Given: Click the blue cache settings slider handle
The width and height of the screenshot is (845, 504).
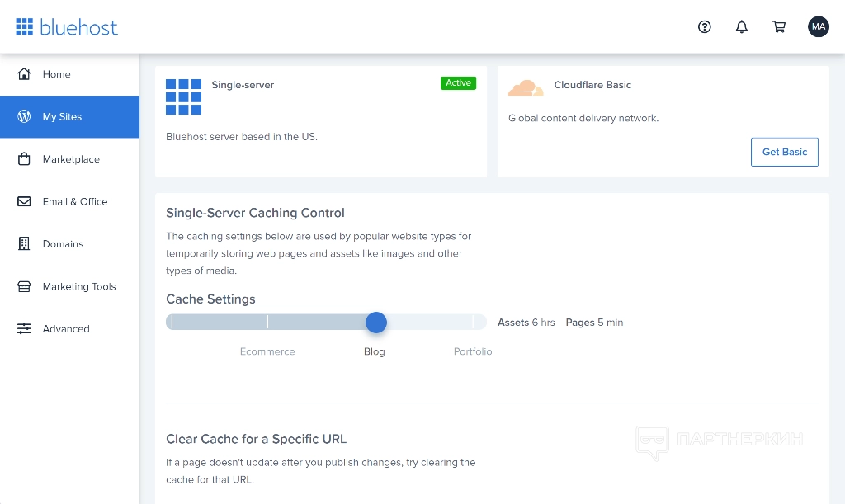Looking at the screenshot, I should (376, 323).
